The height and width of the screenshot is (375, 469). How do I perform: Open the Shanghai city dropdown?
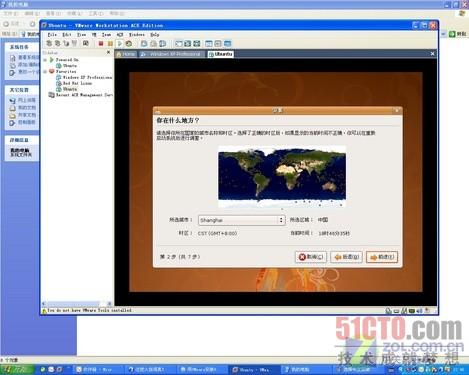click(241, 220)
